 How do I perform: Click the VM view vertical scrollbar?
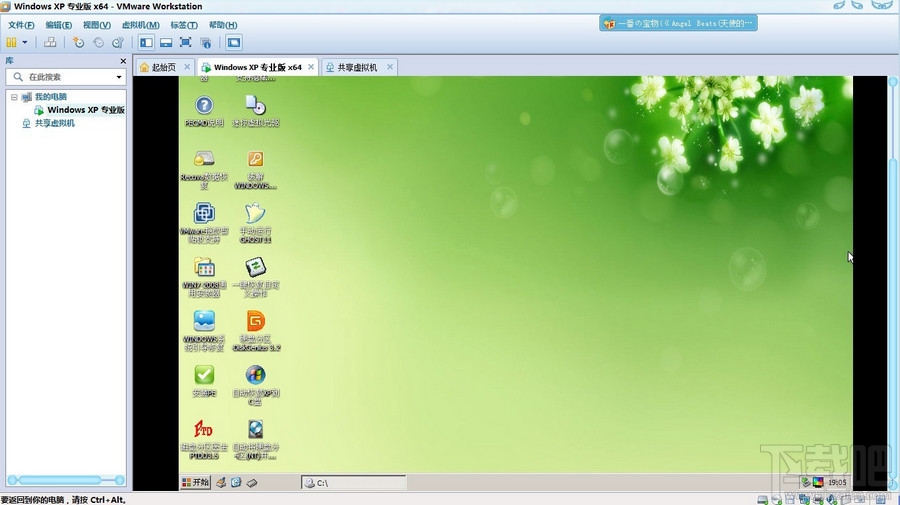[x=893, y=284]
